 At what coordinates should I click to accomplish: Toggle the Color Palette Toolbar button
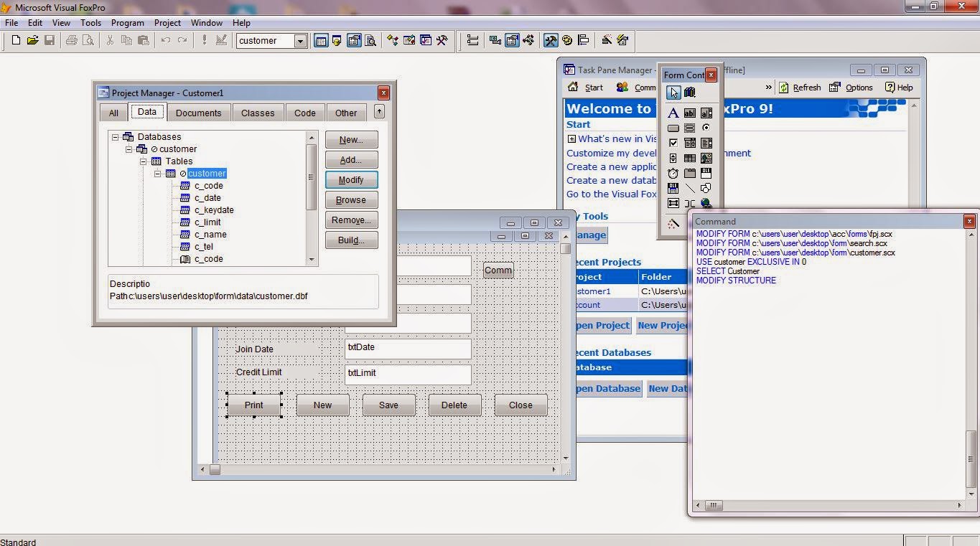pyautogui.click(x=567, y=41)
